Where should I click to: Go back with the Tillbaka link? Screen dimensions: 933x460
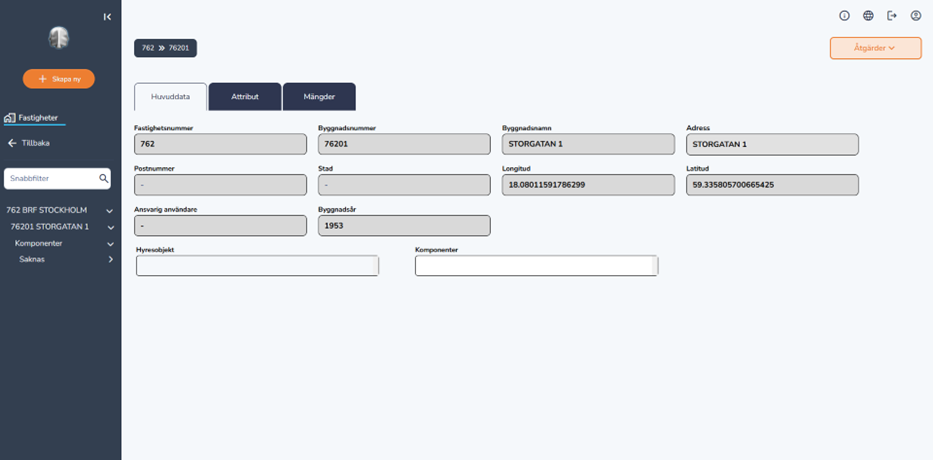coord(28,143)
